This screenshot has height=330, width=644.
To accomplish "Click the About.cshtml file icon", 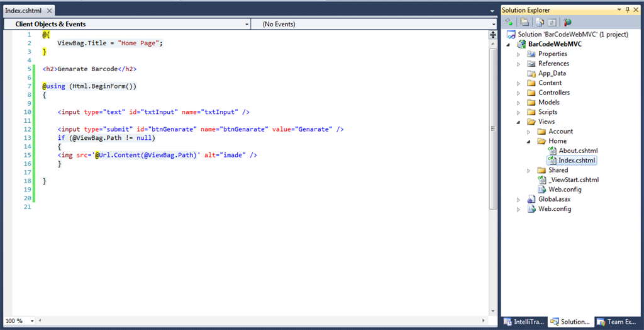I will tap(552, 151).
